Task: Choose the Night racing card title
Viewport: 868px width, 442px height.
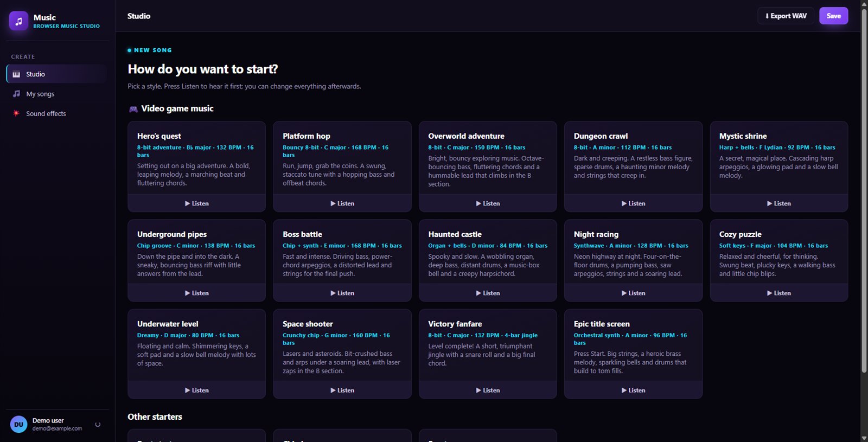Action: point(596,234)
